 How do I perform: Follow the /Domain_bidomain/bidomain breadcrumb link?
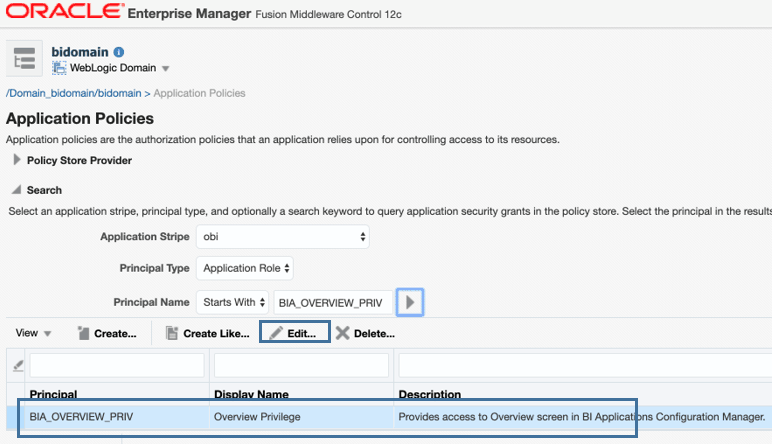tap(74, 93)
